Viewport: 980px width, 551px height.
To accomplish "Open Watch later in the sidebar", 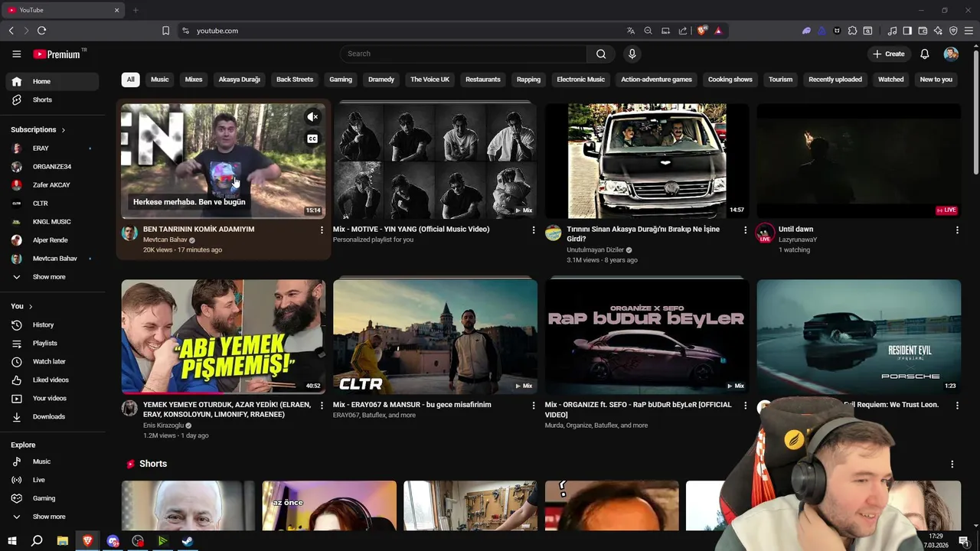I will [52, 361].
